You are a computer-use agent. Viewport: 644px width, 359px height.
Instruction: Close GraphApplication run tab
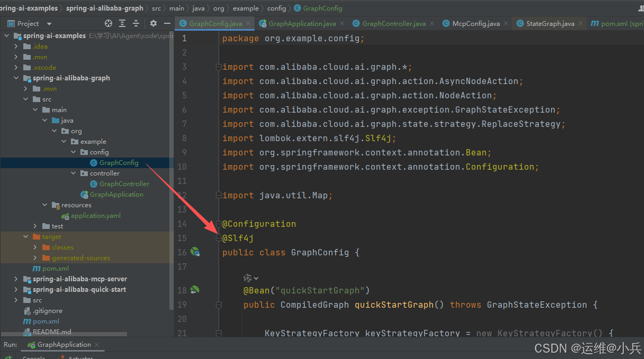tap(98, 345)
